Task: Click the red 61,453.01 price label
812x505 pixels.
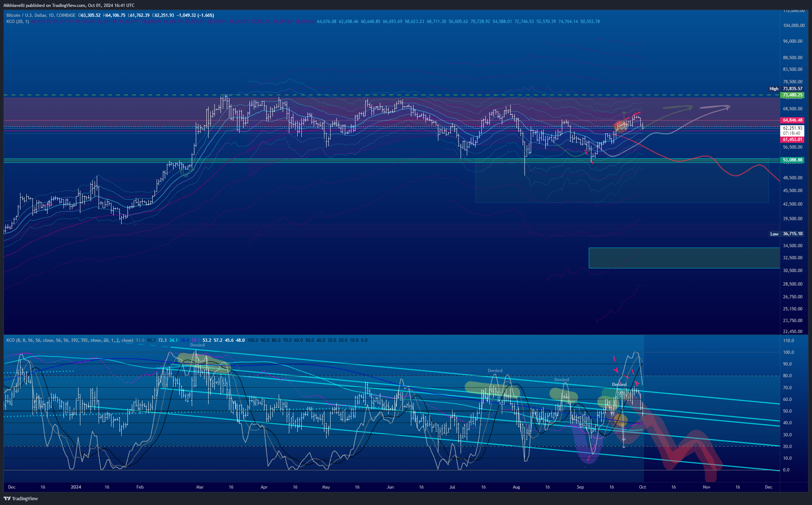Action: click(x=792, y=139)
